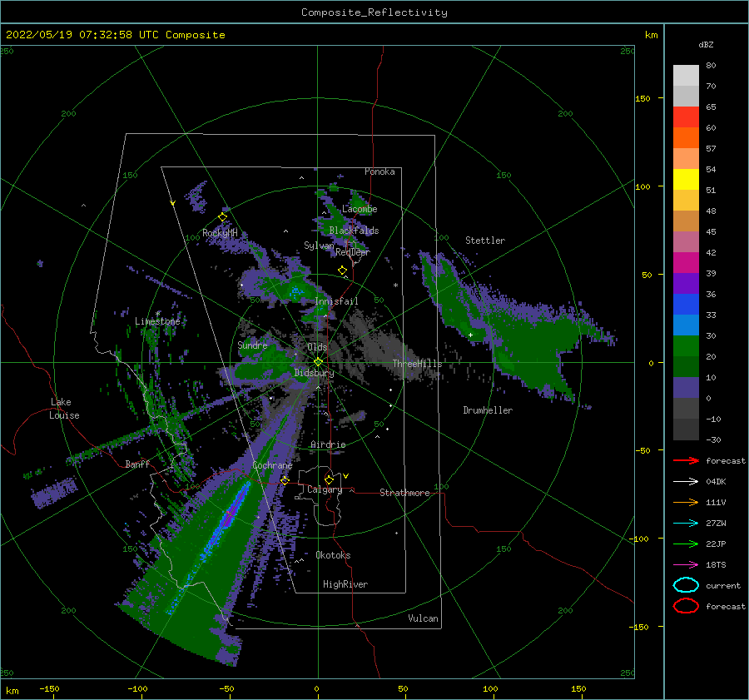Click the Calgary city label
The height and width of the screenshot is (700, 749).
point(325,489)
